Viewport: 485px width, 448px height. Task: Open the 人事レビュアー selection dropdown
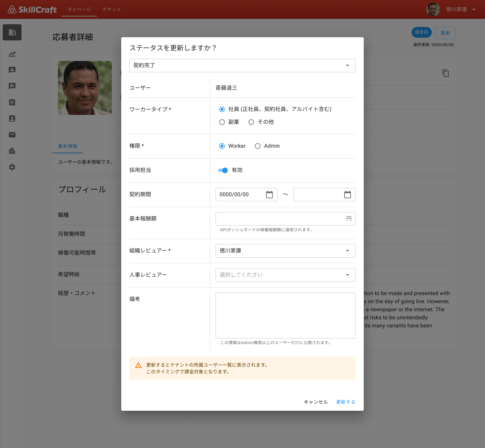(x=285, y=275)
